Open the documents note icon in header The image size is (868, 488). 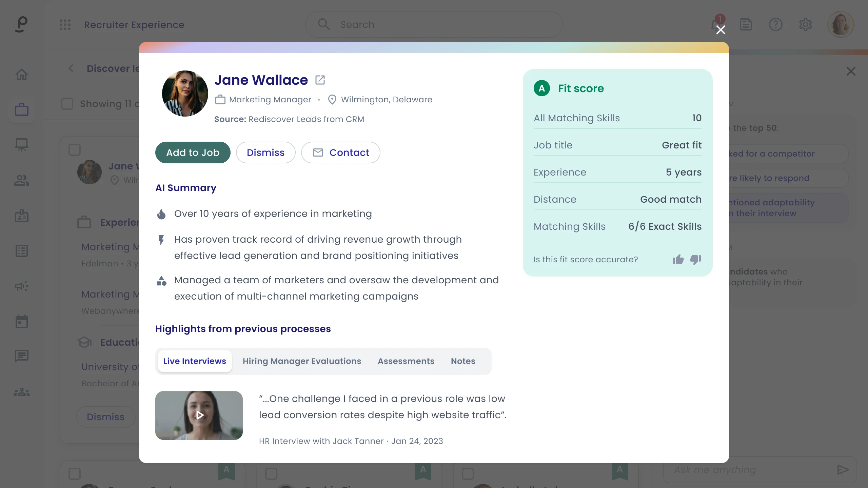coord(746,24)
